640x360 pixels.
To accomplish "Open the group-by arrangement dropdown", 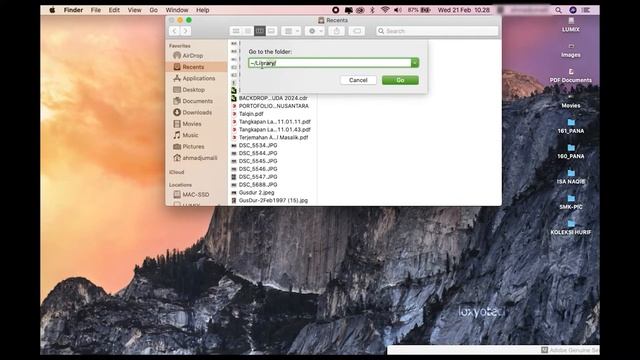I will point(291,31).
